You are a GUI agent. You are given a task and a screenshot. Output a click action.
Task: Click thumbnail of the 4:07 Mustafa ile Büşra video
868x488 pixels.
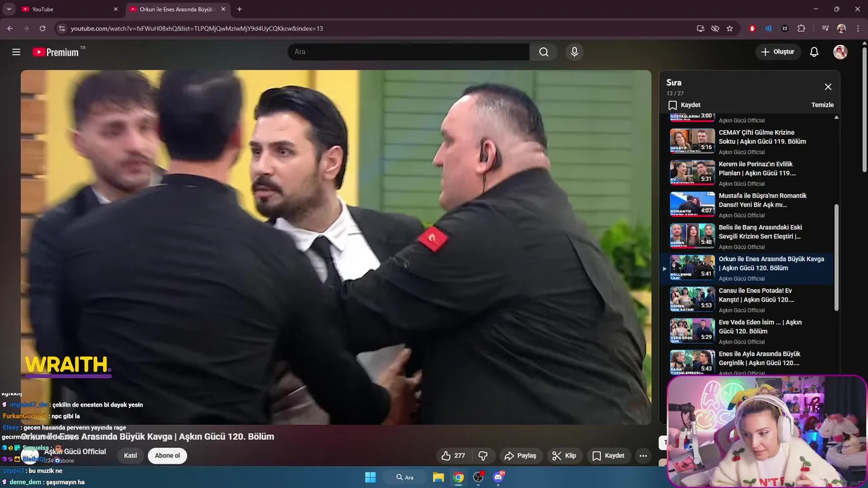pos(692,204)
